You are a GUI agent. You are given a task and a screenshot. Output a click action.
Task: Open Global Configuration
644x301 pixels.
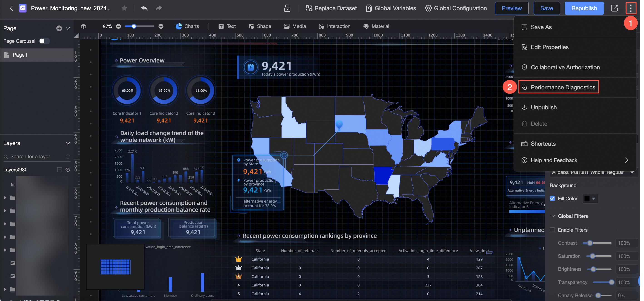[456, 8]
